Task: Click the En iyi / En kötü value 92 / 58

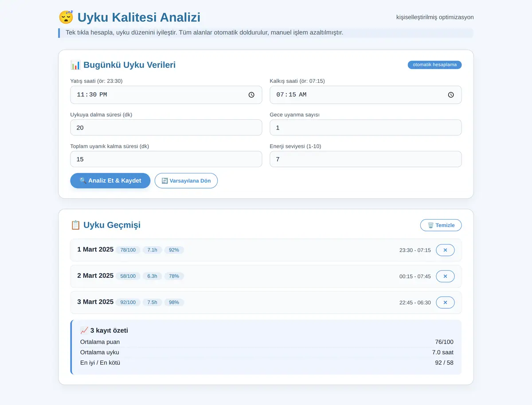Action: click(444, 363)
